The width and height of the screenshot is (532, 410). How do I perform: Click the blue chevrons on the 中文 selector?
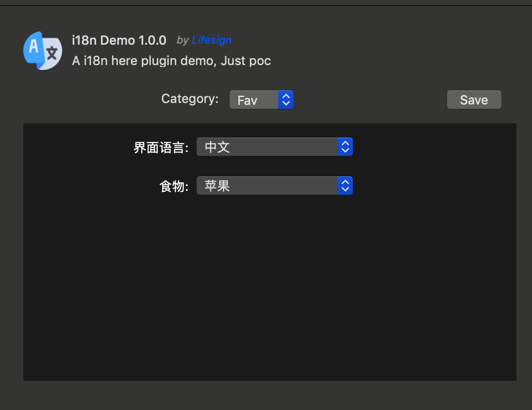345,147
